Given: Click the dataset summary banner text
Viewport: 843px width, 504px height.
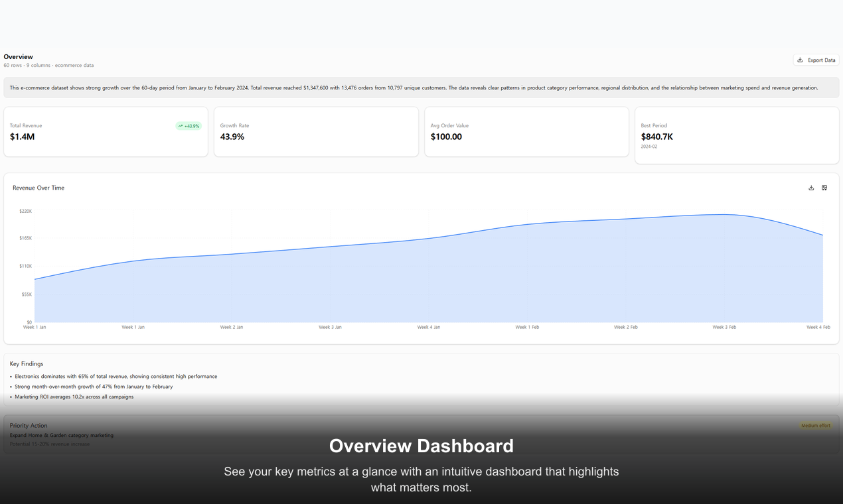Looking at the screenshot, I should coord(421,87).
